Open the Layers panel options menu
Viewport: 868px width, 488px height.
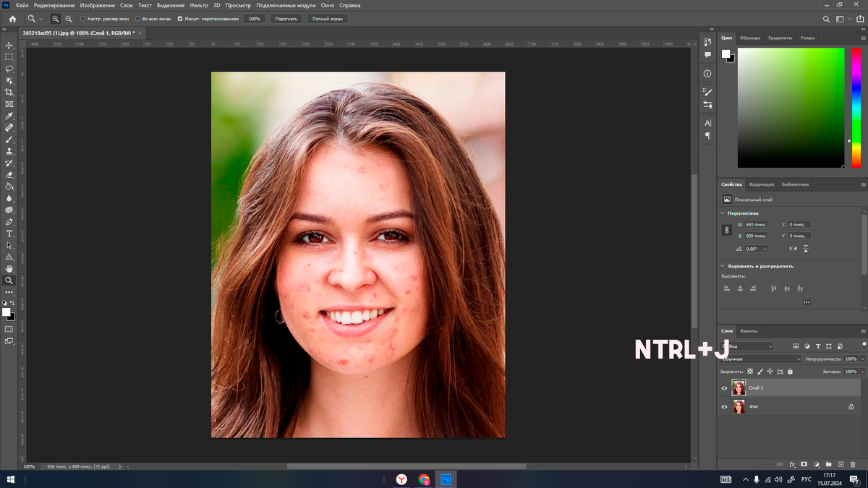pyautogui.click(x=864, y=331)
